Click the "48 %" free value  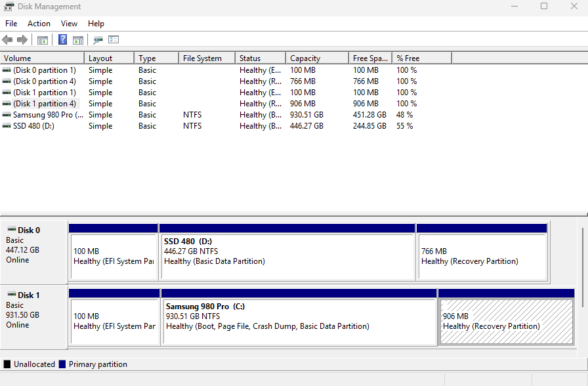[405, 115]
